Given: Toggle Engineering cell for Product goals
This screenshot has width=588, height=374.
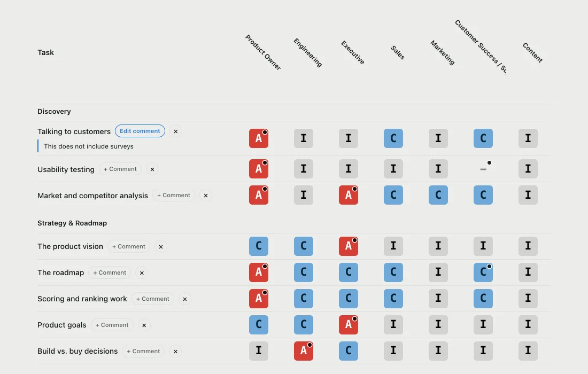Looking at the screenshot, I should click(x=304, y=325).
